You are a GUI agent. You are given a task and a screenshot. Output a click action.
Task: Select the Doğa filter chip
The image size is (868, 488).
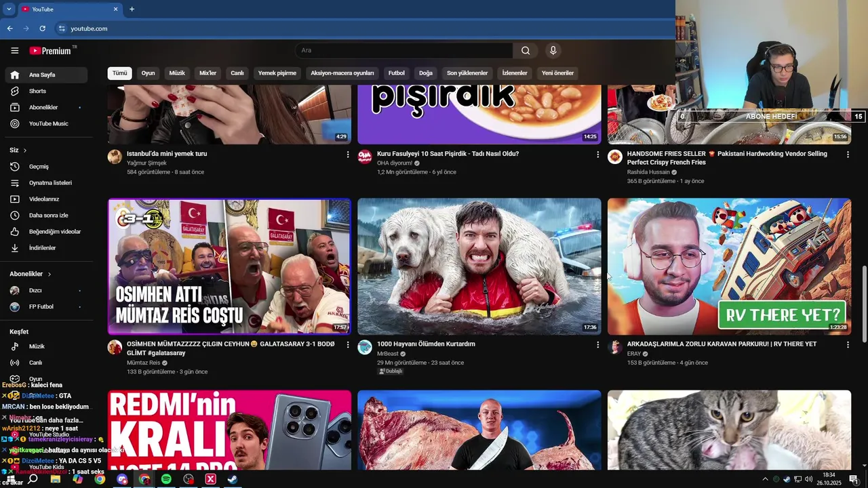[426, 73]
